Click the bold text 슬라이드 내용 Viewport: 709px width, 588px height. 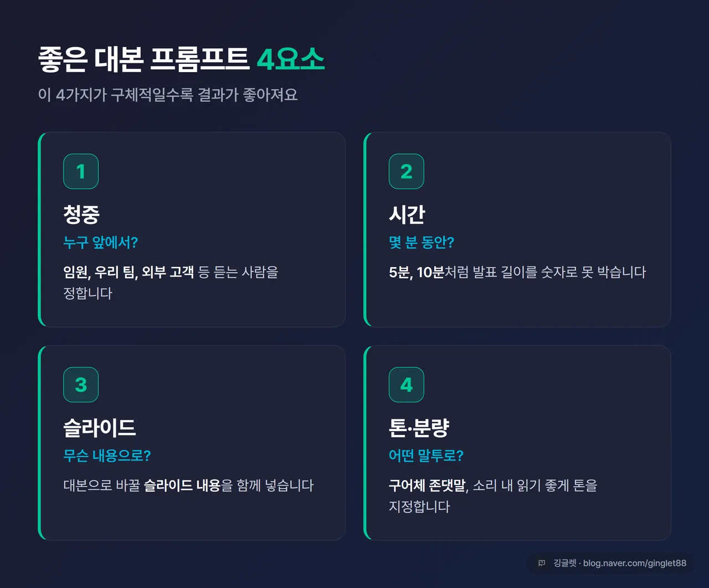click(183, 485)
